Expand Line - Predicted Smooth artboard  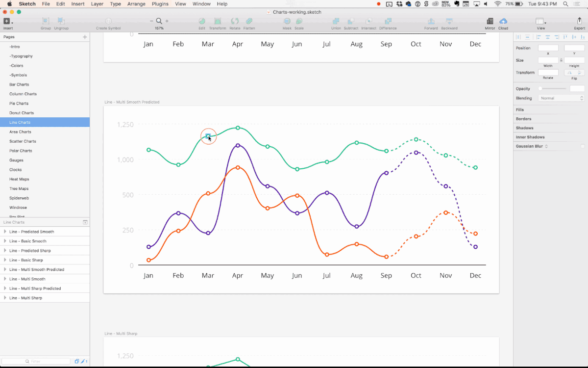(x=5, y=232)
